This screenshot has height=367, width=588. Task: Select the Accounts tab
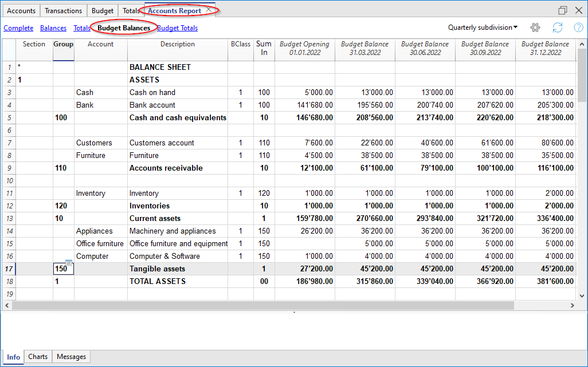point(21,11)
